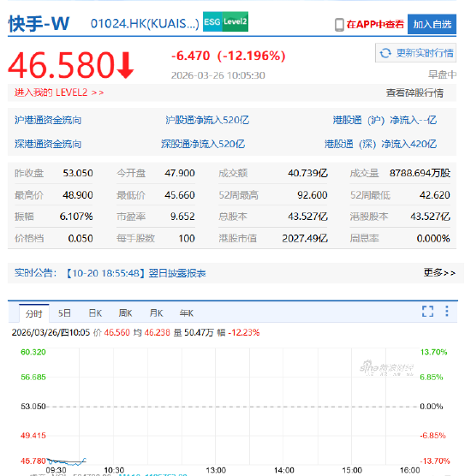Click 更新实时行情 button

tap(415, 53)
